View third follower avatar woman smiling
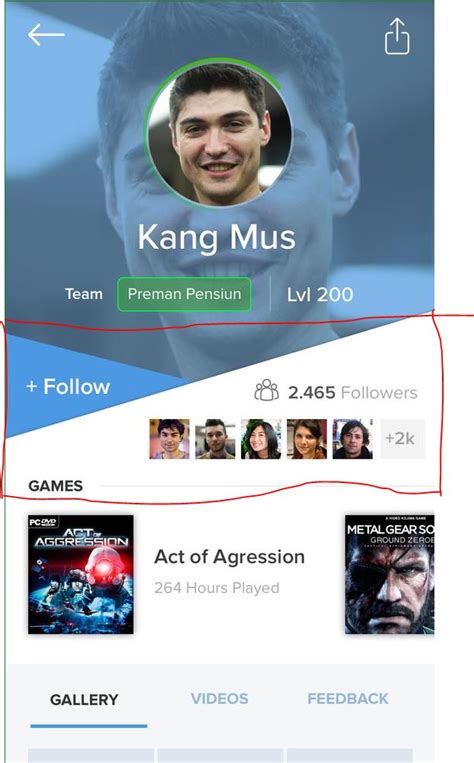Screen dimensions: 474x763 click(x=261, y=439)
